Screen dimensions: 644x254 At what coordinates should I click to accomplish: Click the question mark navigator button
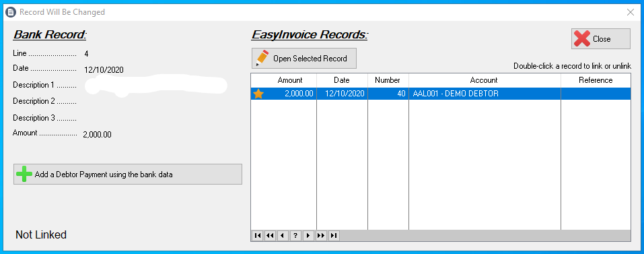pyautogui.click(x=295, y=236)
